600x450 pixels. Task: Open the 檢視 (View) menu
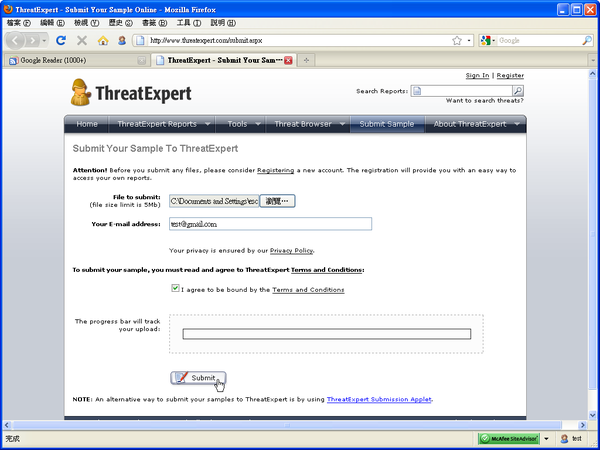click(x=86, y=23)
